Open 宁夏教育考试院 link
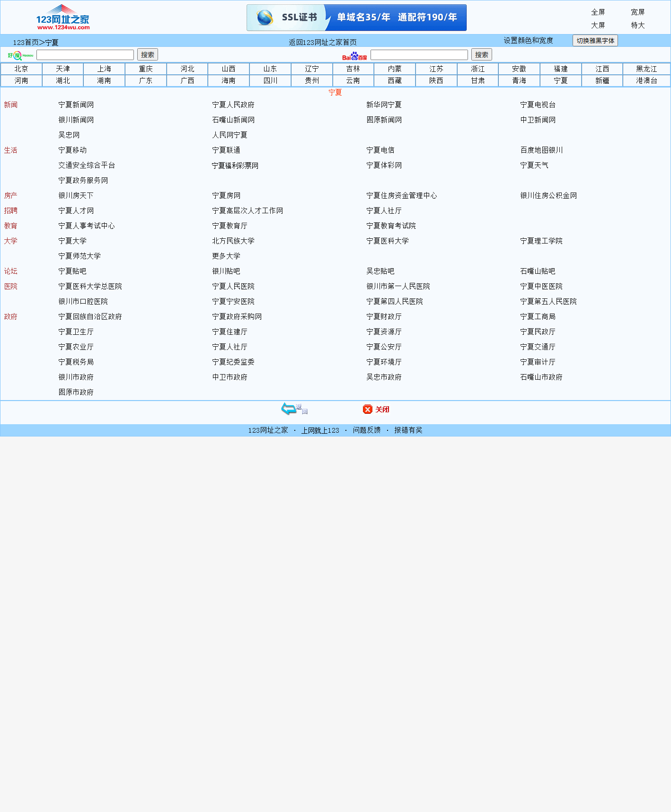Image resolution: width=671 pixels, height=812 pixels. 391,226
